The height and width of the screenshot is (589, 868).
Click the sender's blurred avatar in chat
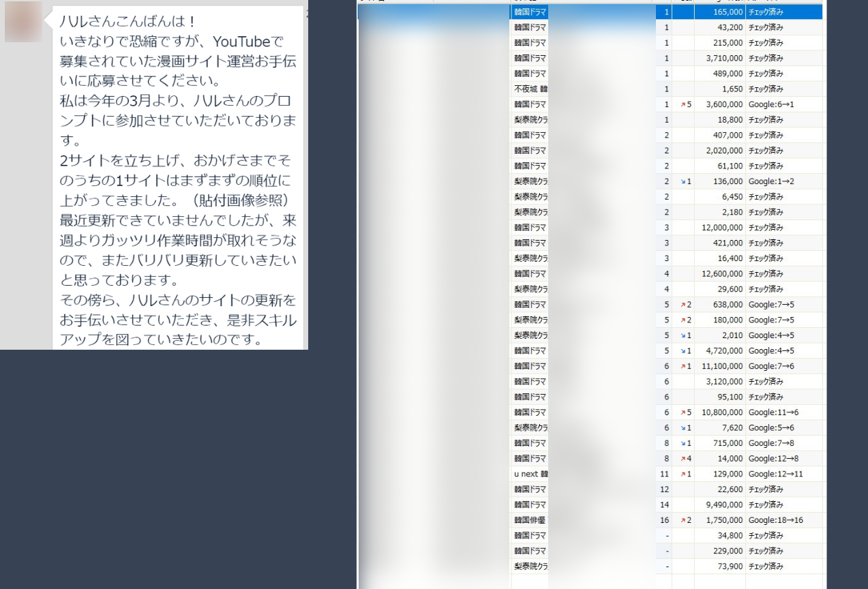tap(23, 22)
